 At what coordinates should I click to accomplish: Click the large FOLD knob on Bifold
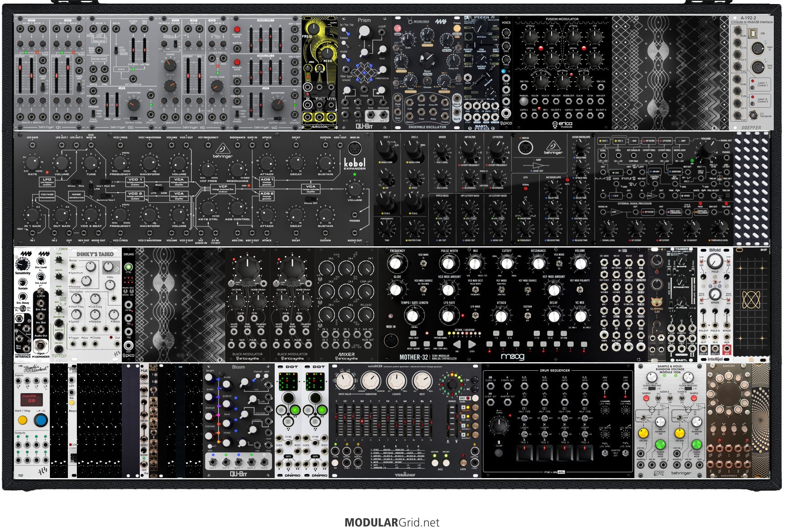coord(715,261)
